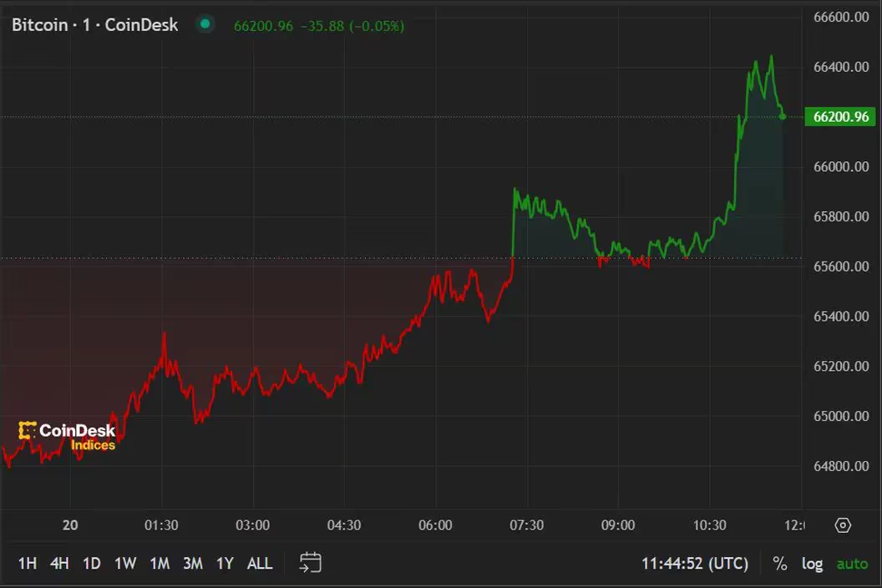
Task: Show the 1Y time range
Action: pos(225,564)
